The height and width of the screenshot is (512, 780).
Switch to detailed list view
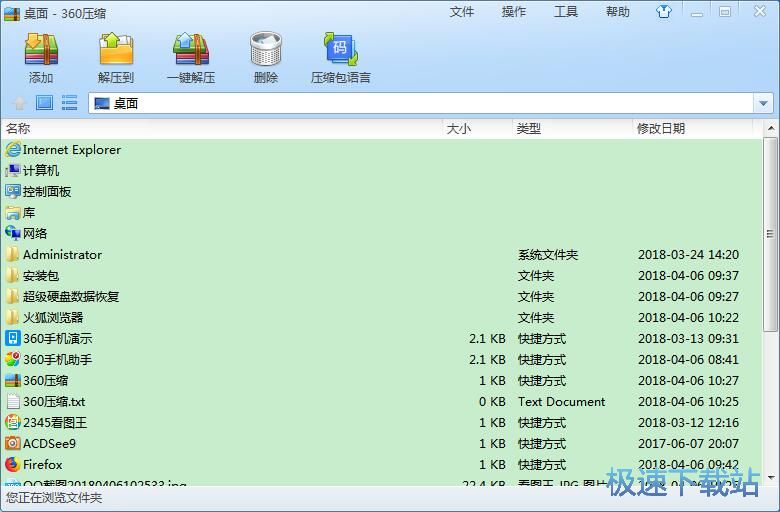69,103
